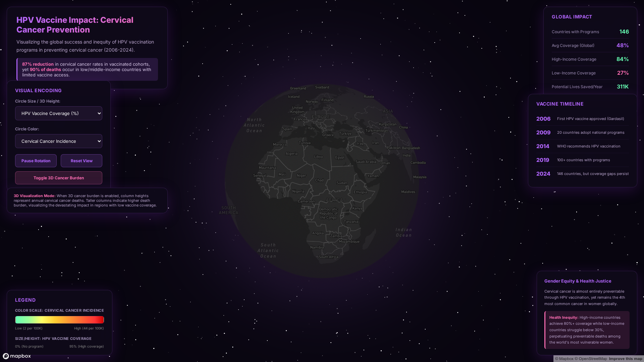Open the Mapbox attribution link

564,359
